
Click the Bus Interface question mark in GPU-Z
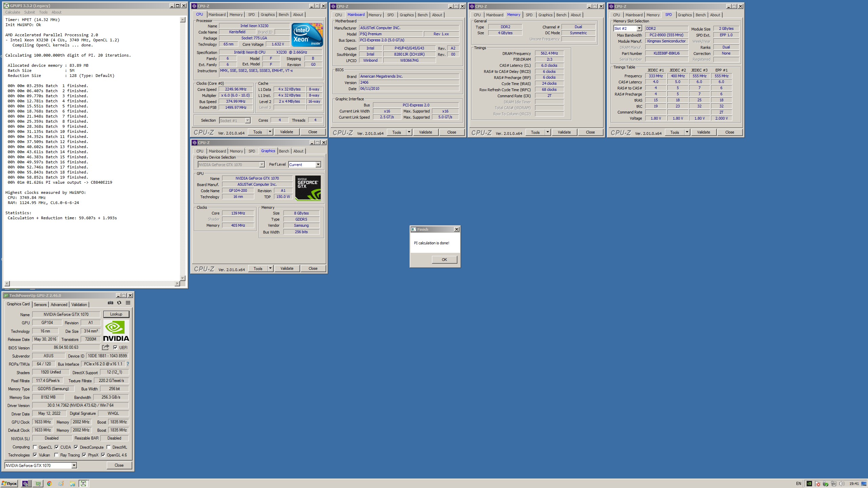(128, 364)
